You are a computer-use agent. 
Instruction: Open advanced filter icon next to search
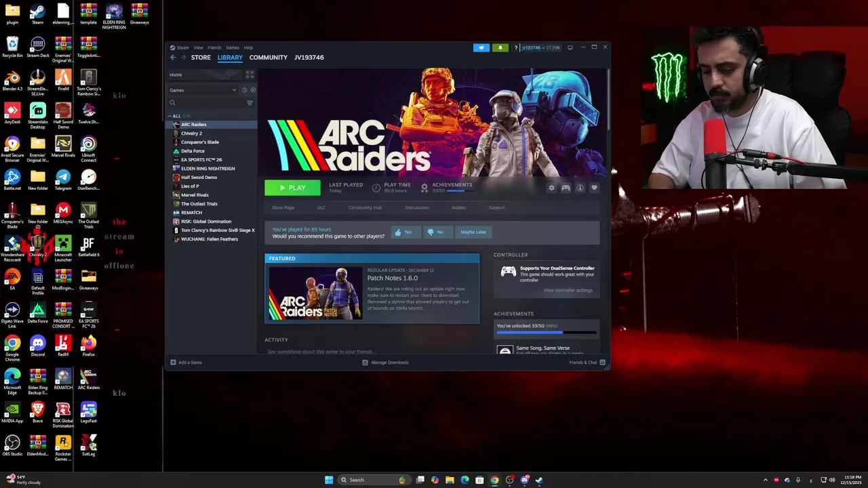pos(250,103)
